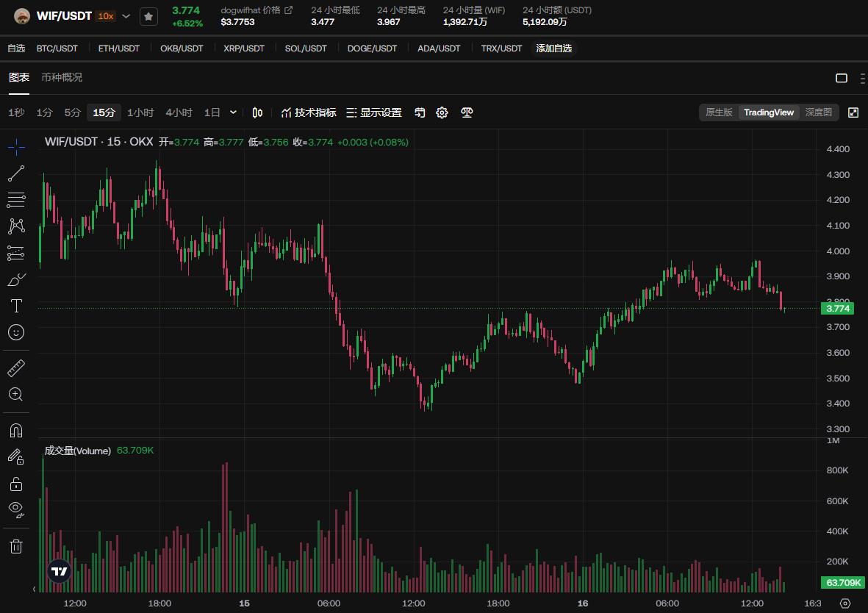Select the 1小时 timeframe
This screenshot has height=613, width=868.
tap(140, 112)
